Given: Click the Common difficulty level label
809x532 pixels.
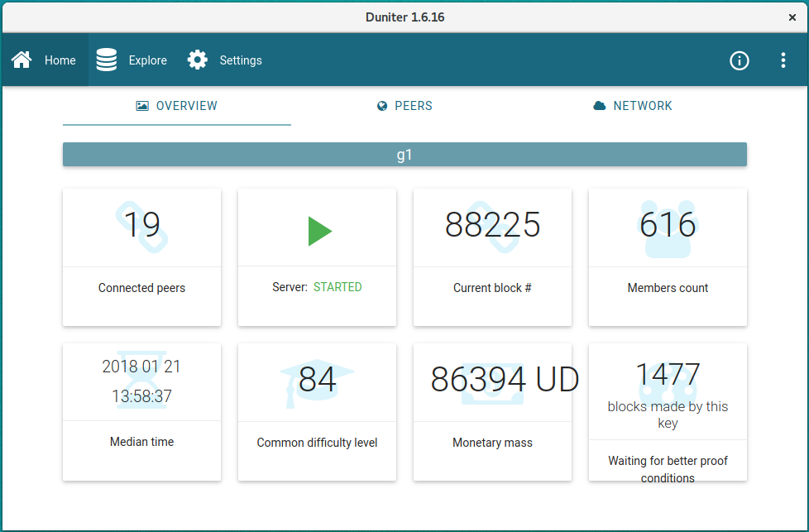Looking at the screenshot, I should click(318, 443).
